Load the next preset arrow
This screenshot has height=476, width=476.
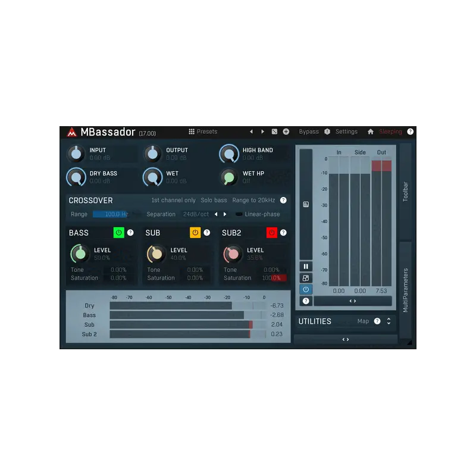click(x=262, y=131)
